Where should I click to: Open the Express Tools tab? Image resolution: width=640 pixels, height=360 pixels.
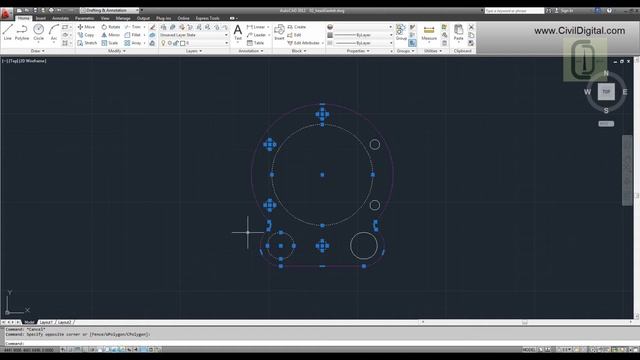pos(207,18)
